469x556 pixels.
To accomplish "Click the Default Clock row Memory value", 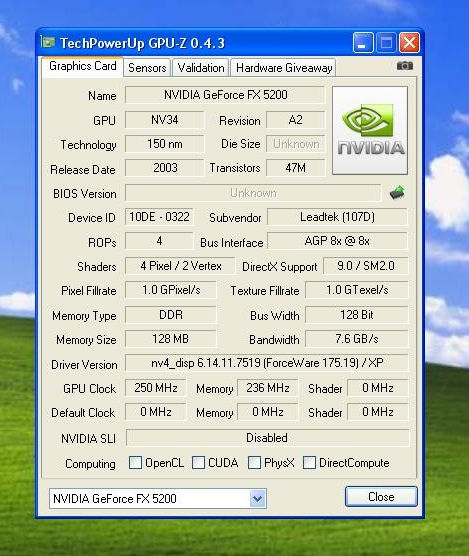I will point(268,412).
